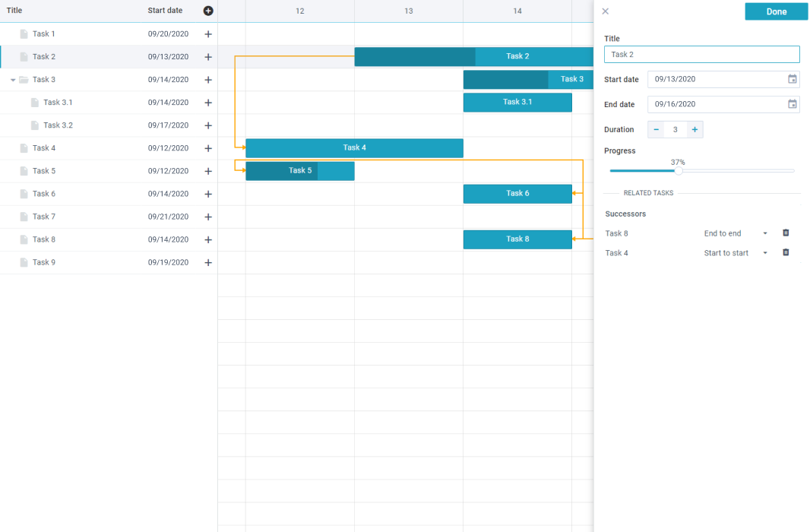Viewport: 810px width, 532px height.
Task: Add a subtask to Task 1
Action: (x=208, y=34)
